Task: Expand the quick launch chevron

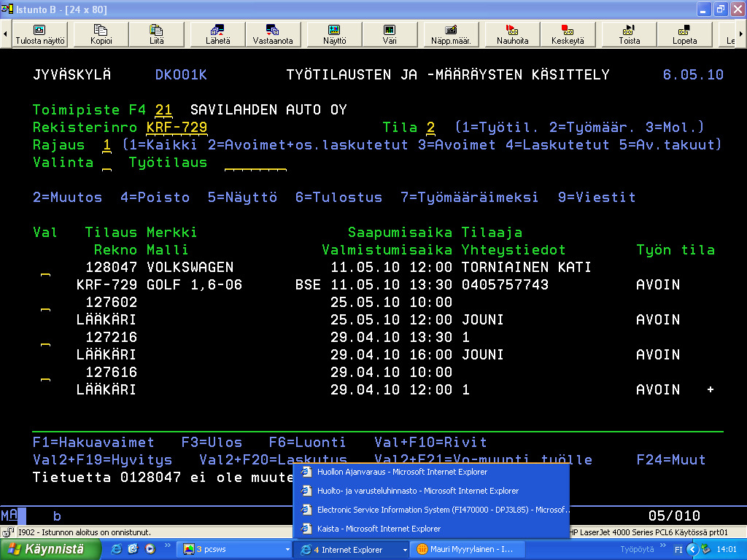Action: (167, 545)
